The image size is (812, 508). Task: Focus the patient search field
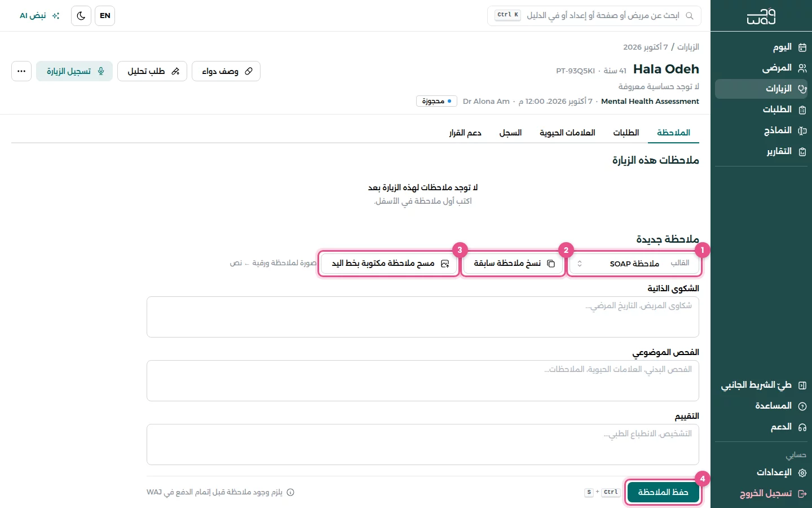594,16
